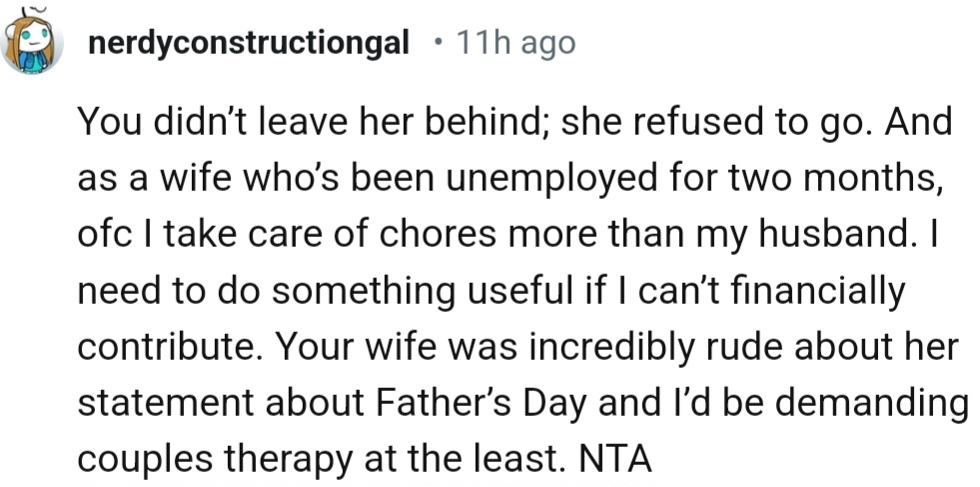Click the nerdyconstructiongal avatar icon

coord(35,42)
